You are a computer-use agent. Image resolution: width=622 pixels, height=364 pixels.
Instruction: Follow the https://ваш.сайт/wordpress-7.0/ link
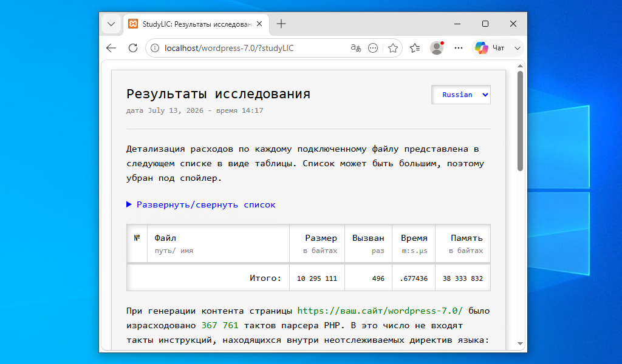(x=380, y=311)
